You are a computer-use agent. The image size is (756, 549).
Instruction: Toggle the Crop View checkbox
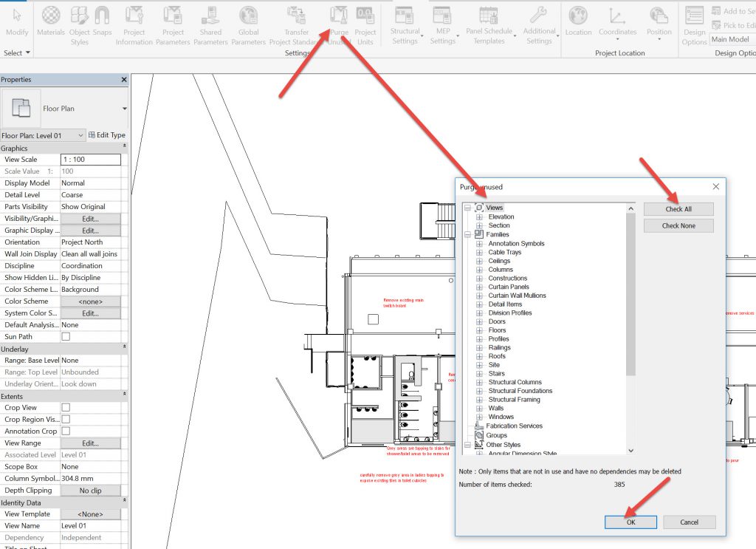[66, 408]
